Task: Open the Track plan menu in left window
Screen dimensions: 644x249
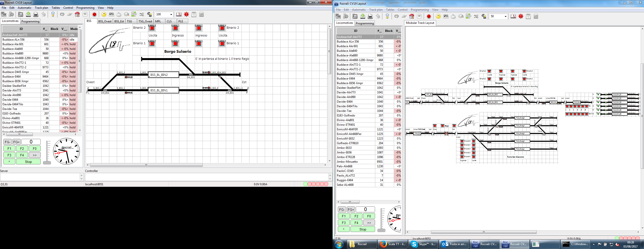Action: point(42,8)
